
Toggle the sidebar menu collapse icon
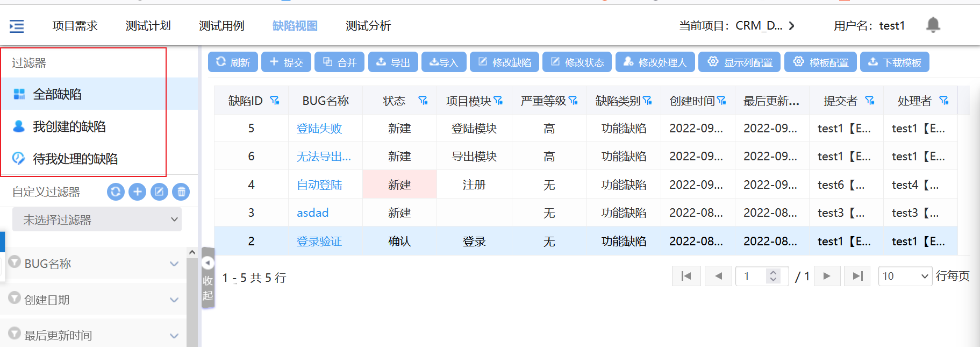click(17, 26)
